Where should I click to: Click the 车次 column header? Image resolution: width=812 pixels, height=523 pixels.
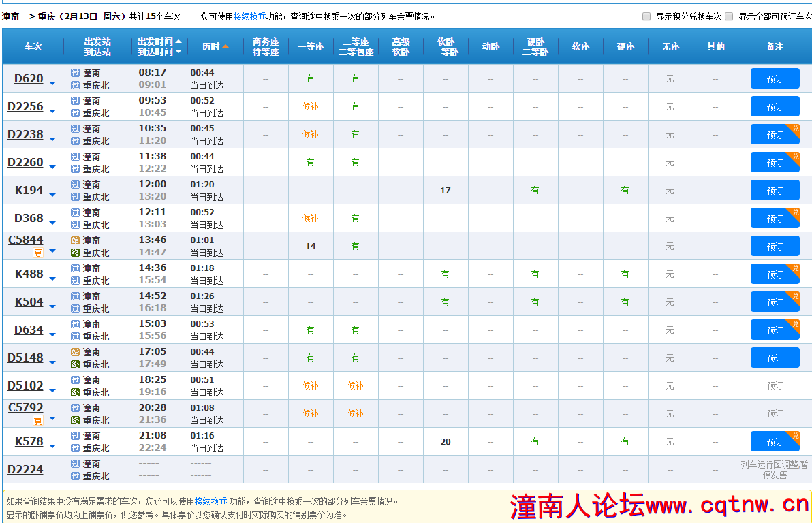(33, 46)
